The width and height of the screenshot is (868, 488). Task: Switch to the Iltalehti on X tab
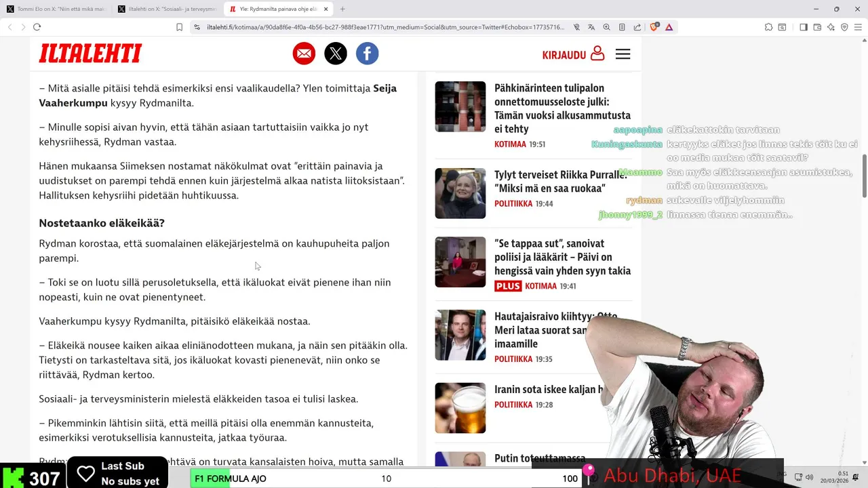click(167, 9)
